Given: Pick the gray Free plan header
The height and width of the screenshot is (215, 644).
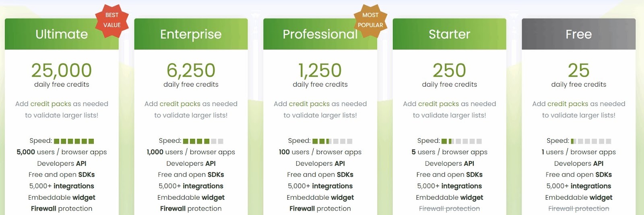Looking at the screenshot, I should (x=578, y=34).
